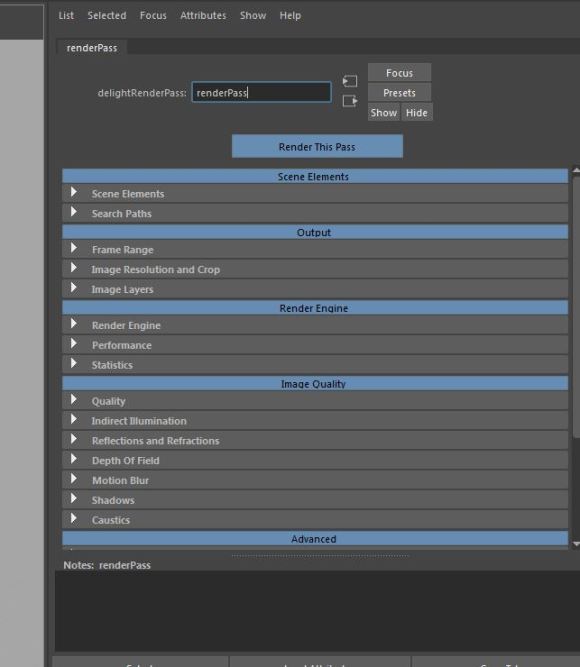Click the scrollbar down arrow
This screenshot has width=580, height=667.
point(576,544)
